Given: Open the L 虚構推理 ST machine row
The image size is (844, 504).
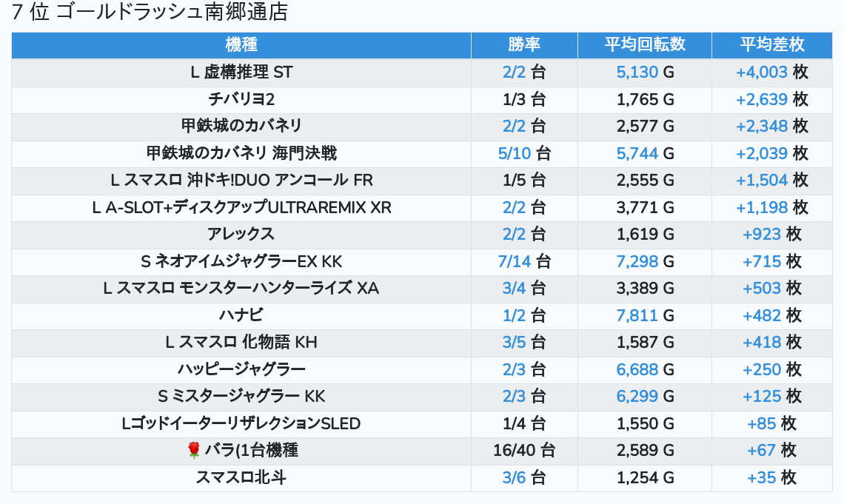Looking at the screenshot, I should [241, 72].
